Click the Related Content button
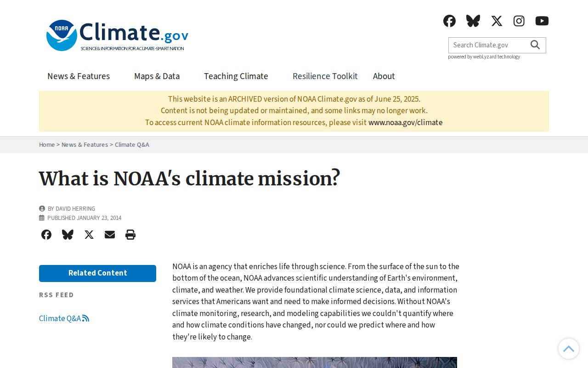Screen dimensions: 588x368 [97, 273]
